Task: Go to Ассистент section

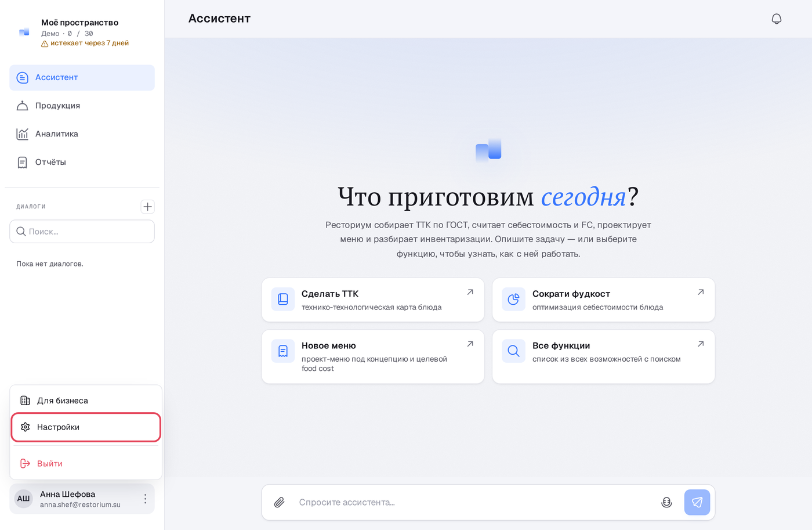Action: coord(82,78)
